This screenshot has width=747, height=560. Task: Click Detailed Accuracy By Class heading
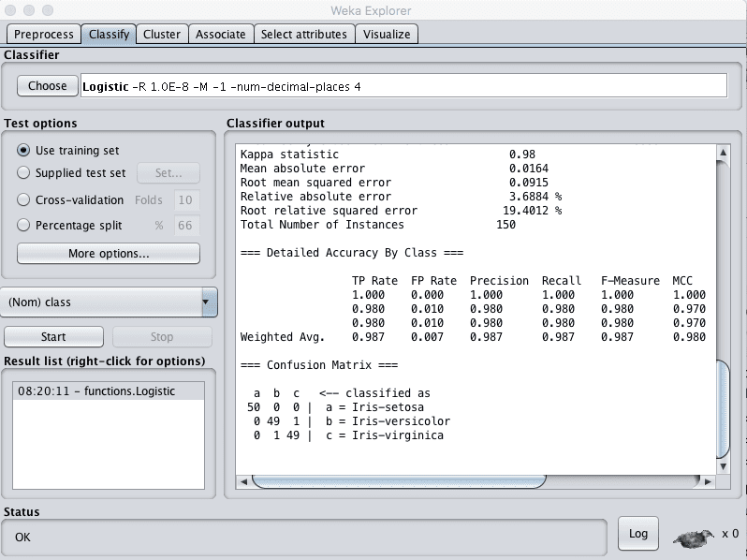click(x=352, y=253)
